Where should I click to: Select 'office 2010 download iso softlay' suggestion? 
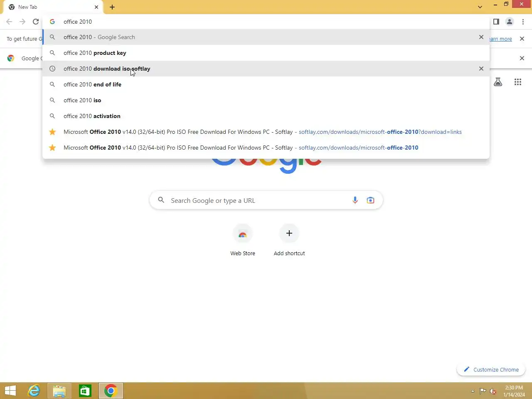pyautogui.click(x=266, y=69)
